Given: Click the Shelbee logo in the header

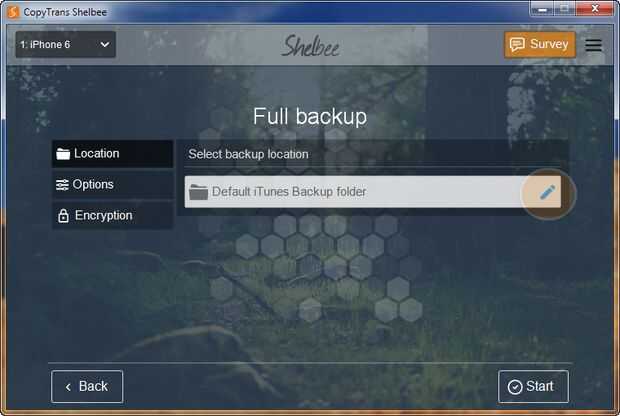Looking at the screenshot, I should click(310, 45).
